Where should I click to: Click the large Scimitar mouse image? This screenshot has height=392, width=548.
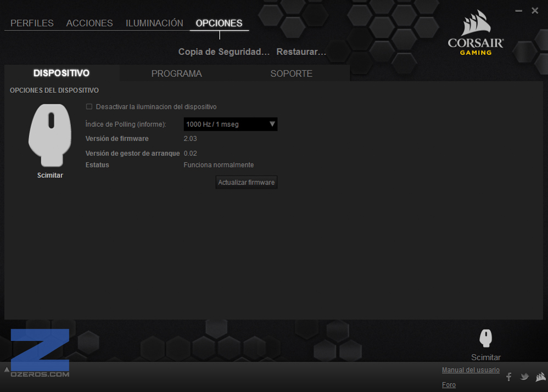[50, 135]
